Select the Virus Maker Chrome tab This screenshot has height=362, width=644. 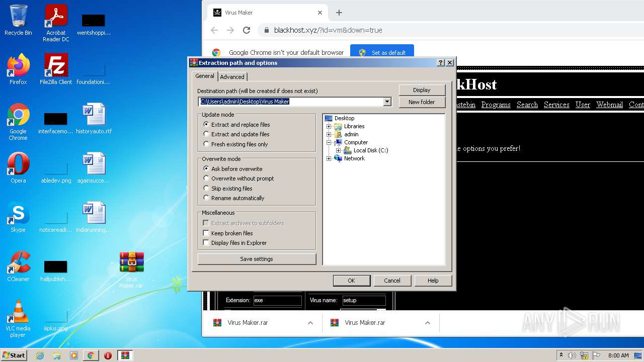pos(267,13)
